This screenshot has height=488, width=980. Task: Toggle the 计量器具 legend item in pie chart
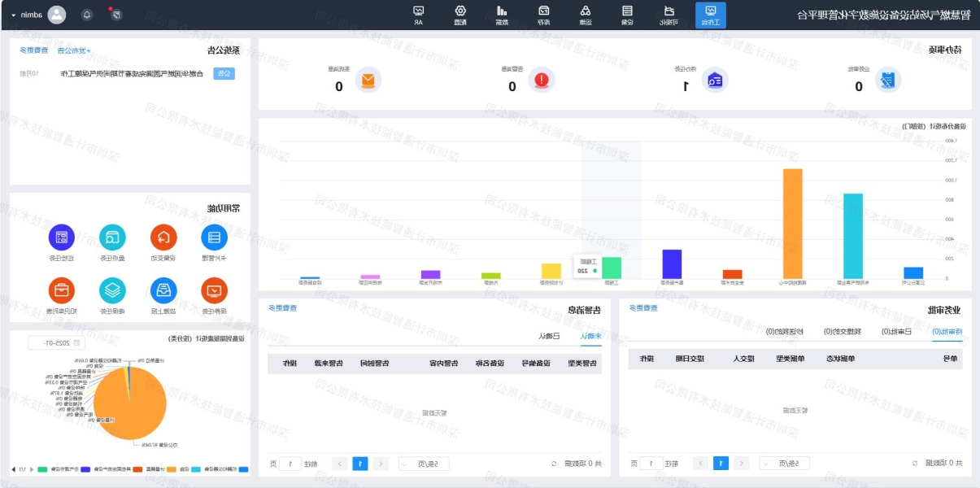point(159,469)
